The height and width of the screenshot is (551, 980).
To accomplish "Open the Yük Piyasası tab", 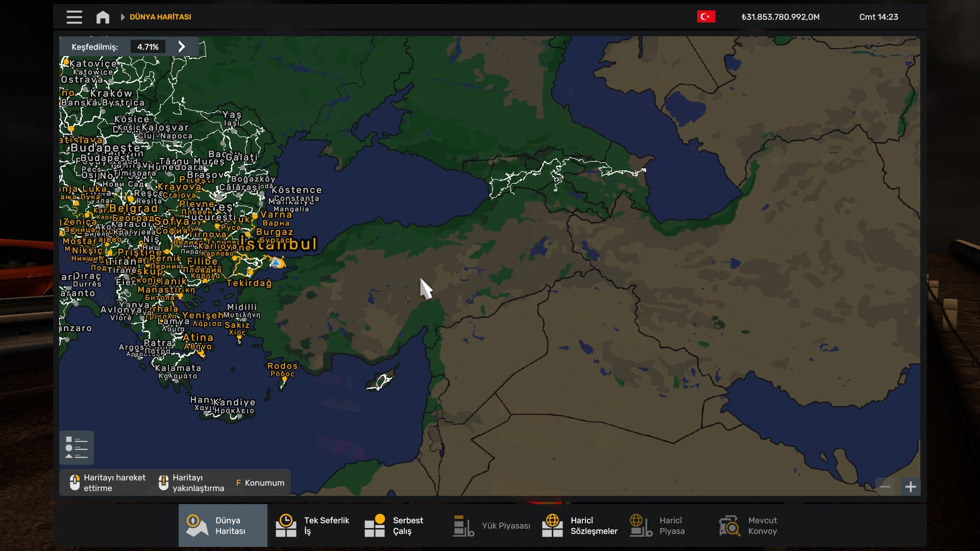I will pos(490,525).
